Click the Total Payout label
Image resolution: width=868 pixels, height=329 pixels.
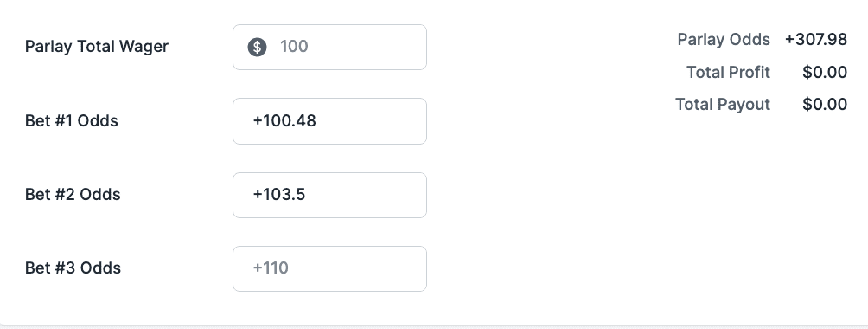(723, 104)
